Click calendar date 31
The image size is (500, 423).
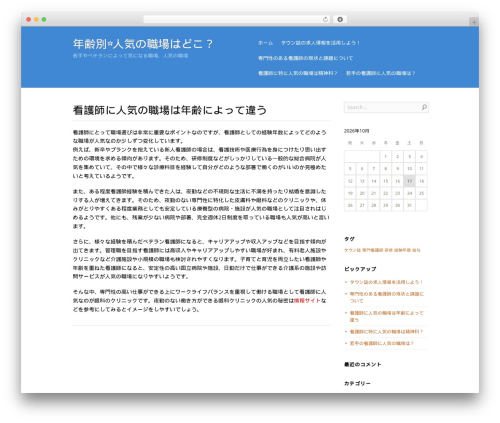click(409, 205)
